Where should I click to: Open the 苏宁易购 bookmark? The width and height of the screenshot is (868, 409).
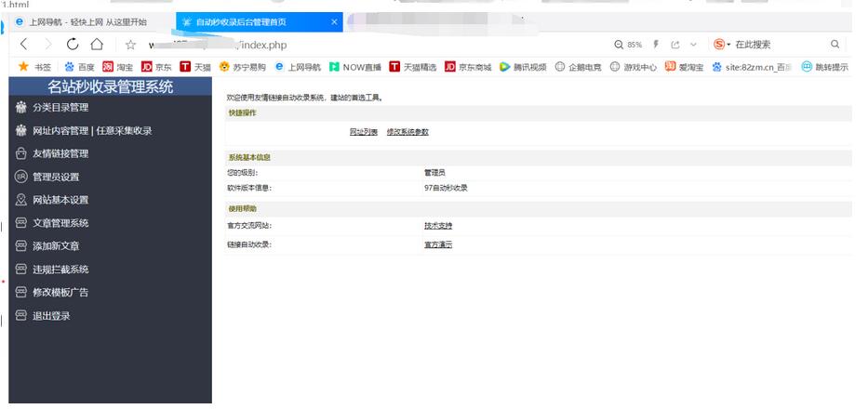pos(243,67)
